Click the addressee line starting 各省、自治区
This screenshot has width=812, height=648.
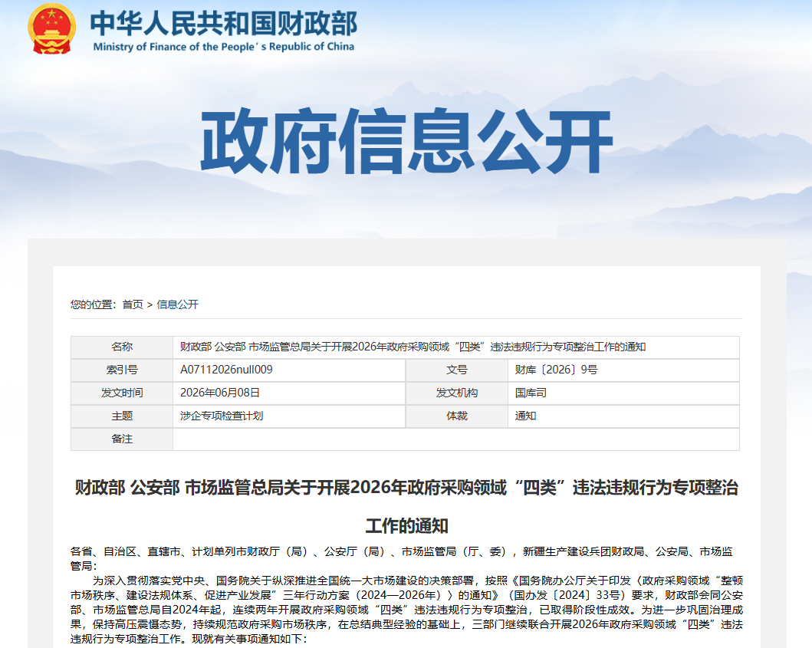point(402,559)
